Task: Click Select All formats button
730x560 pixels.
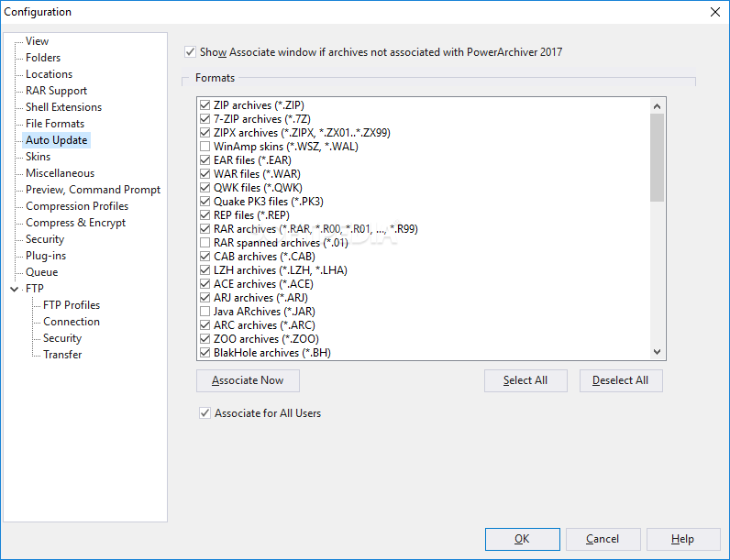Action: pyautogui.click(x=525, y=380)
